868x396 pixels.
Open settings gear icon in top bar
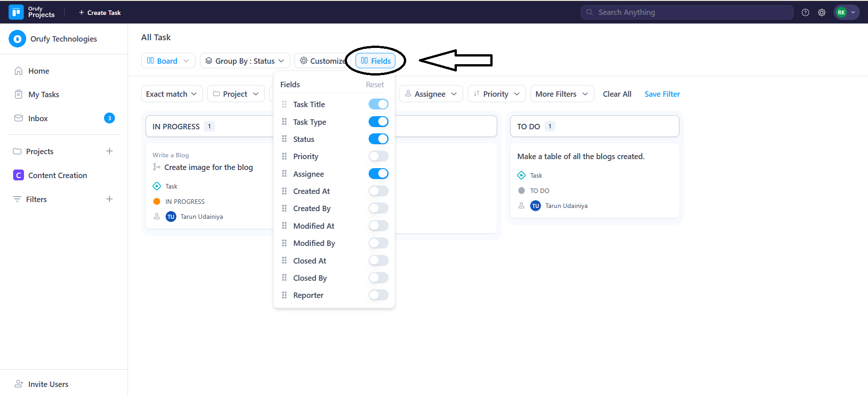(821, 13)
